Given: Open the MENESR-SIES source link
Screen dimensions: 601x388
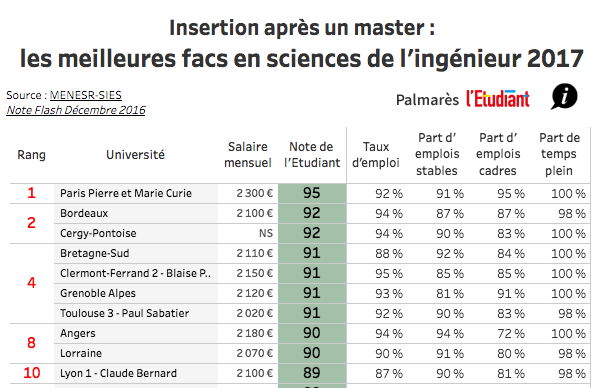Looking at the screenshot, I should click(x=85, y=95).
